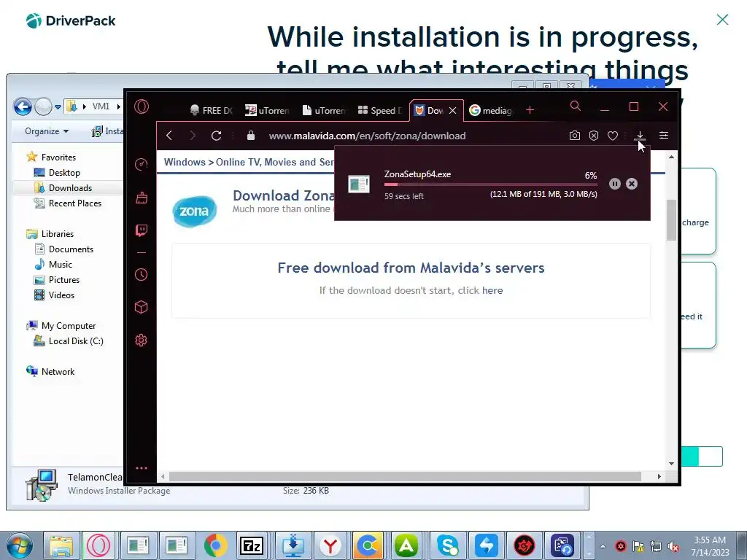Open the ad blocker shield icon
Screen dimensions: 747x560
[x=594, y=136]
